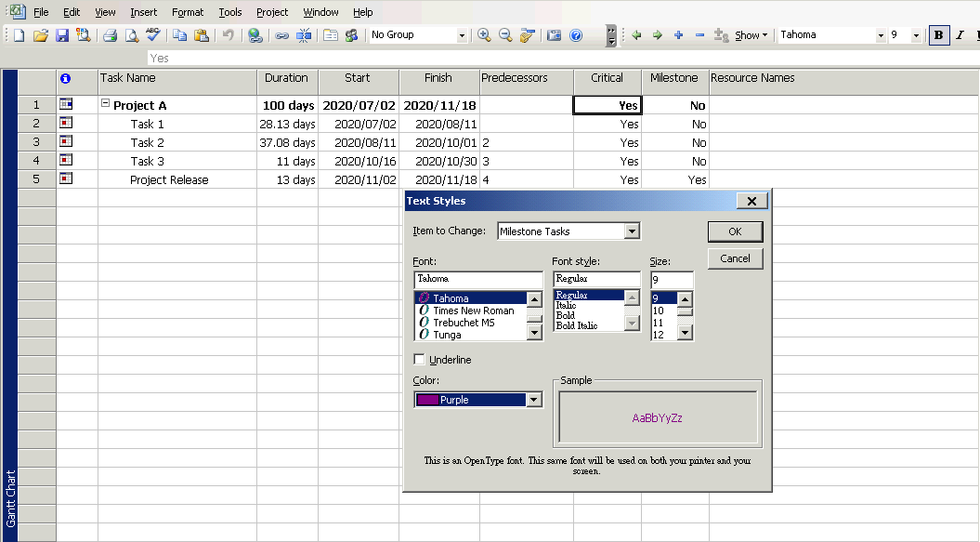
Task: Enable the Underline checkbox
Action: coord(420,360)
